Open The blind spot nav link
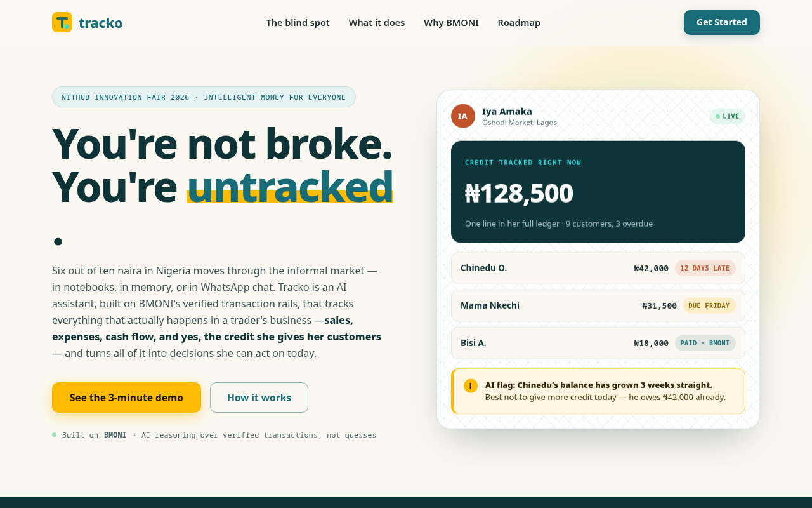Image resolution: width=812 pixels, height=508 pixels. (x=298, y=23)
